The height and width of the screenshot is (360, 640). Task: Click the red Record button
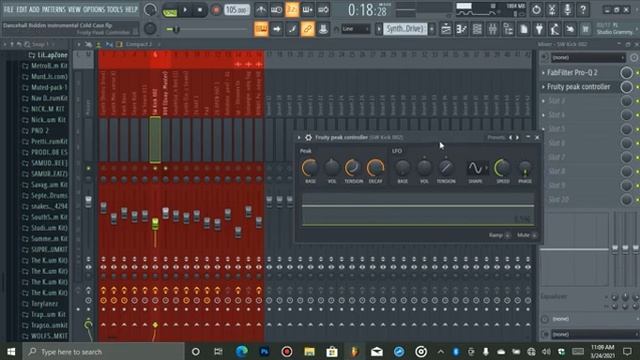tap(216, 10)
